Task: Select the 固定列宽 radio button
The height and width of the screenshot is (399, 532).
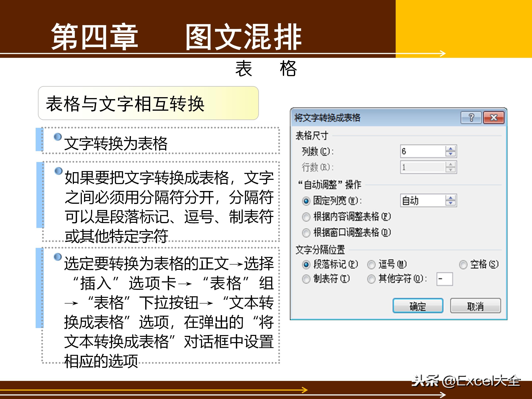Action: coord(306,202)
